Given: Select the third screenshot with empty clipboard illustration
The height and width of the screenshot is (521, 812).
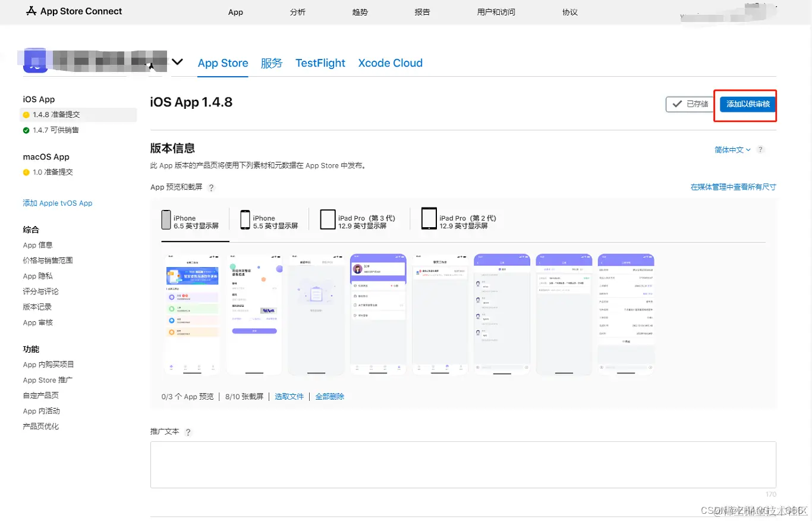Looking at the screenshot, I should click(316, 315).
